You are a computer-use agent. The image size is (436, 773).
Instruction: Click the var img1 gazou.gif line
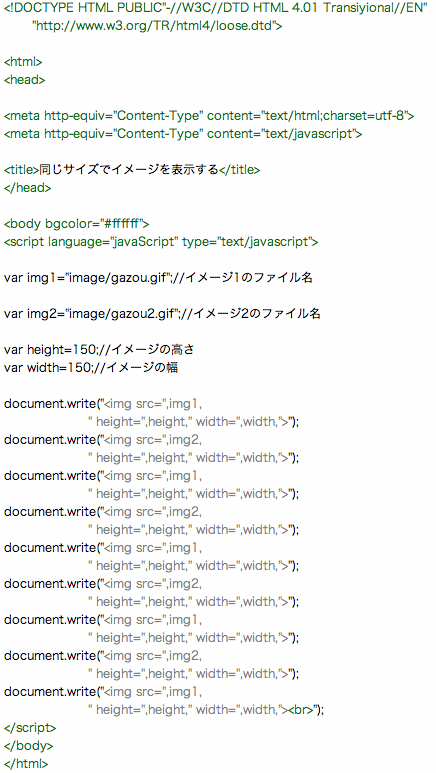(158, 278)
